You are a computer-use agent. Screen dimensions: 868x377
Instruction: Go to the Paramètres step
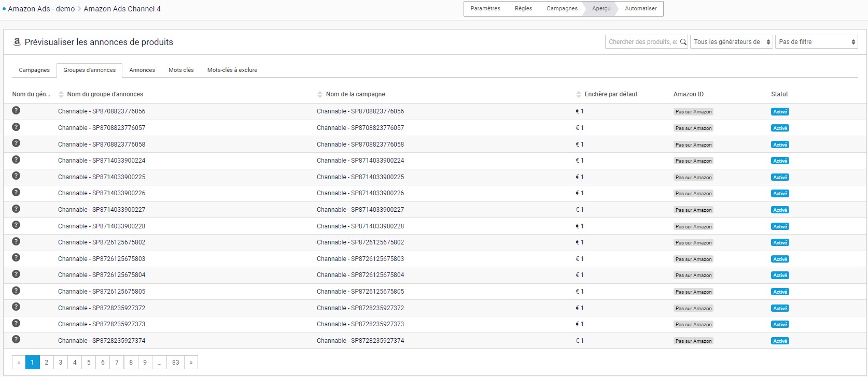click(x=485, y=8)
